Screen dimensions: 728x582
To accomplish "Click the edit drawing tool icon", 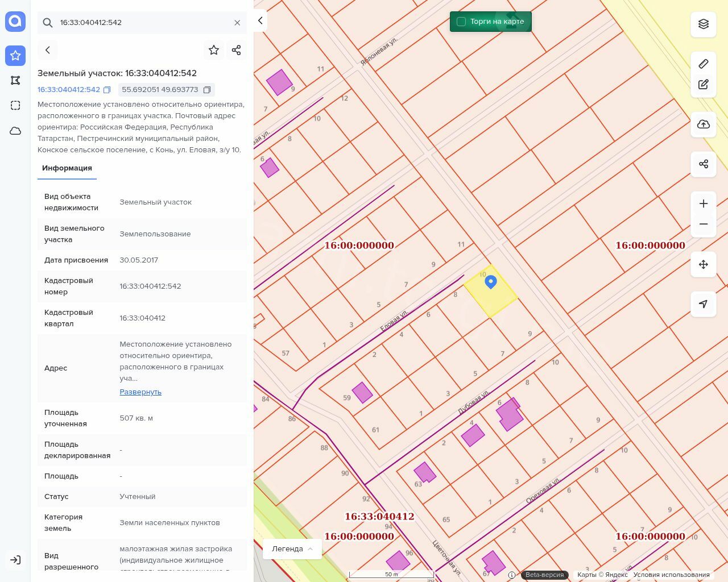I will (x=703, y=84).
